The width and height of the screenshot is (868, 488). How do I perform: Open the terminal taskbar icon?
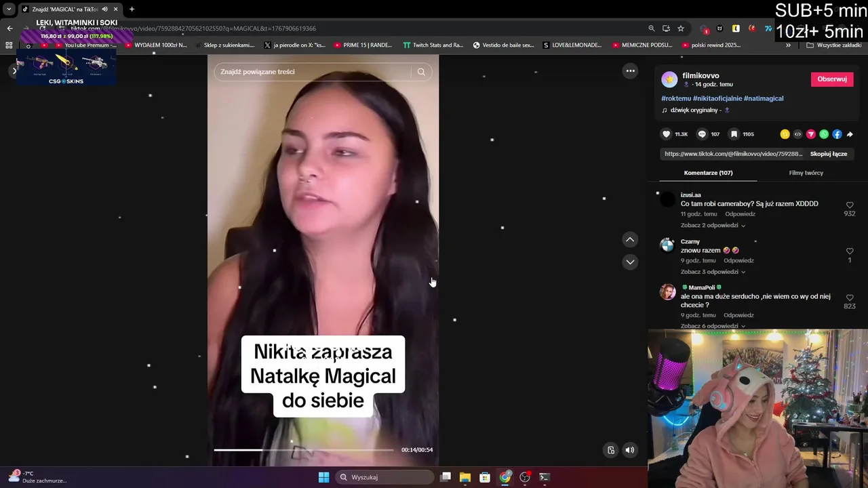point(544,477)
